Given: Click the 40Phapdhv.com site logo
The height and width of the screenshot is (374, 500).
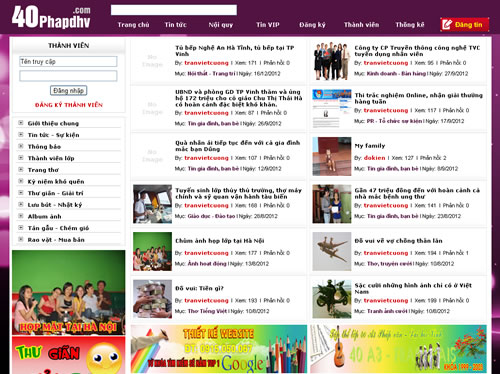Looking at the screenshot, I should click(51, 17).
